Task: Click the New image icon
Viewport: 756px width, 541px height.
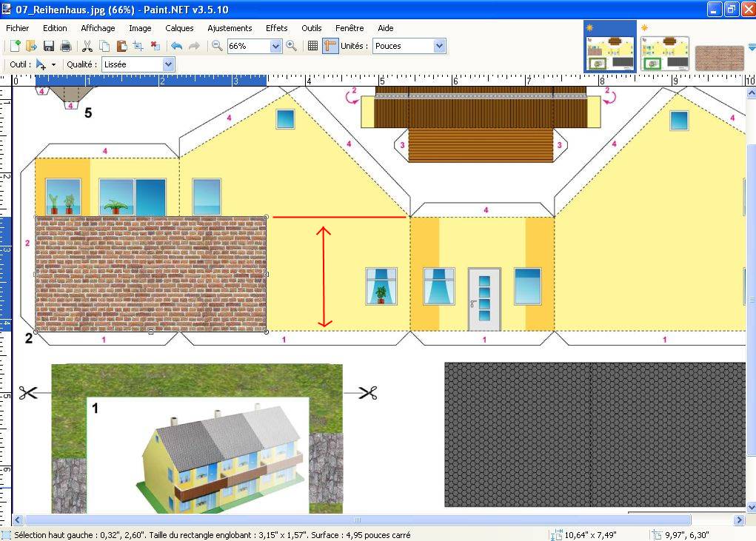Action: point(14,46)
